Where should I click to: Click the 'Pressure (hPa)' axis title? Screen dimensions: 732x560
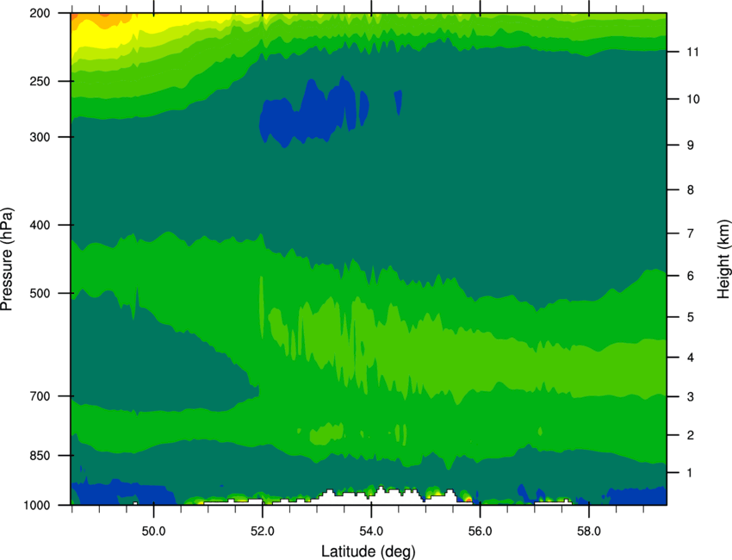coord(7,259)
